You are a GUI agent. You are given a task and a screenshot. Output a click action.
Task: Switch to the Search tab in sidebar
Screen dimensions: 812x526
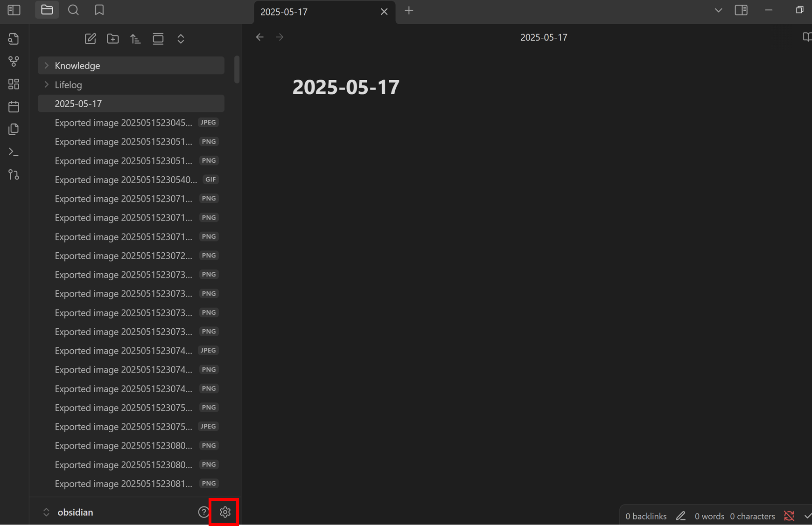coord(73,10)
